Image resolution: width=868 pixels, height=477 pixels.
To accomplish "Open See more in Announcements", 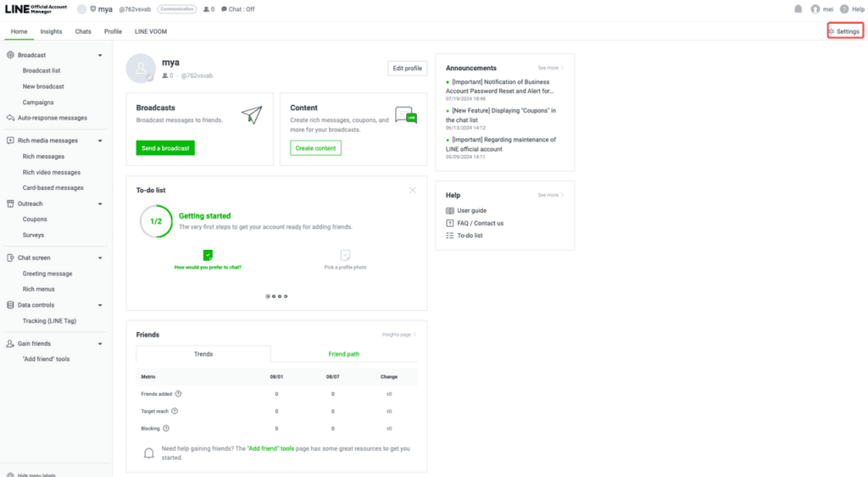I will click(550, 68).
